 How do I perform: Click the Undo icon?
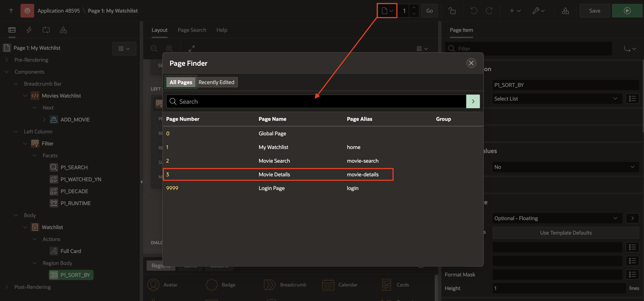coord(473,11)
